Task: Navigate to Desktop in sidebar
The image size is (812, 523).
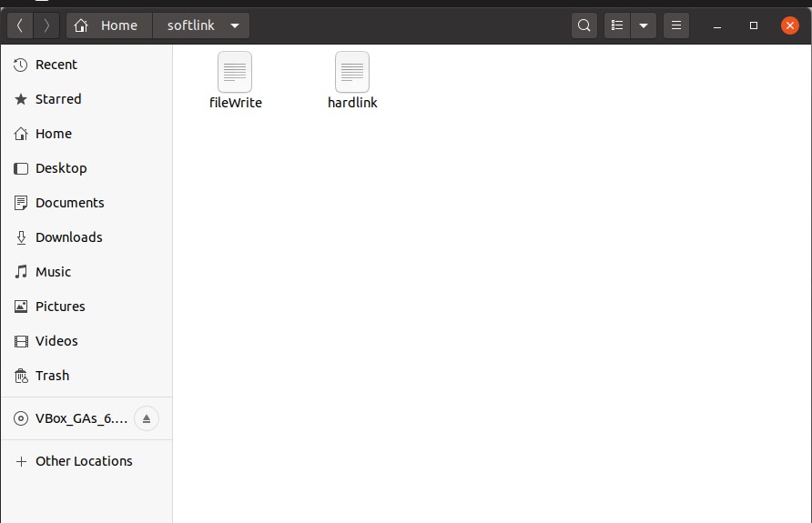Action: (x=61, y=168)
